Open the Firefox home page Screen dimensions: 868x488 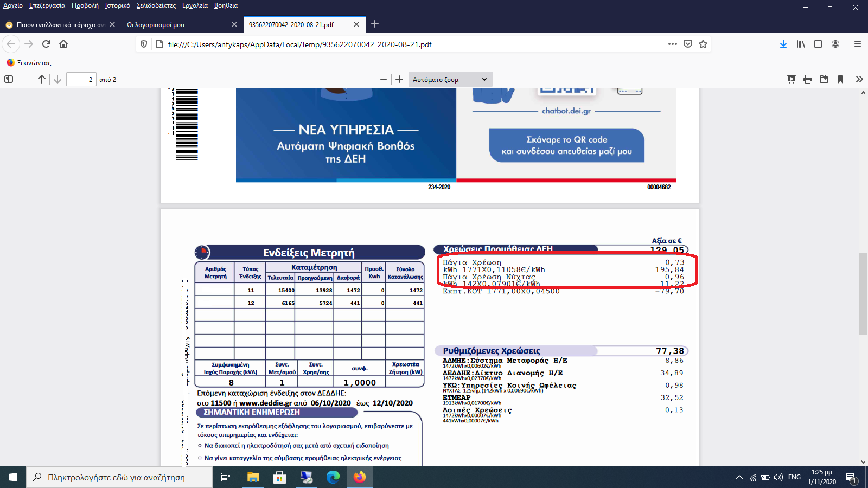tap(63, 44)
